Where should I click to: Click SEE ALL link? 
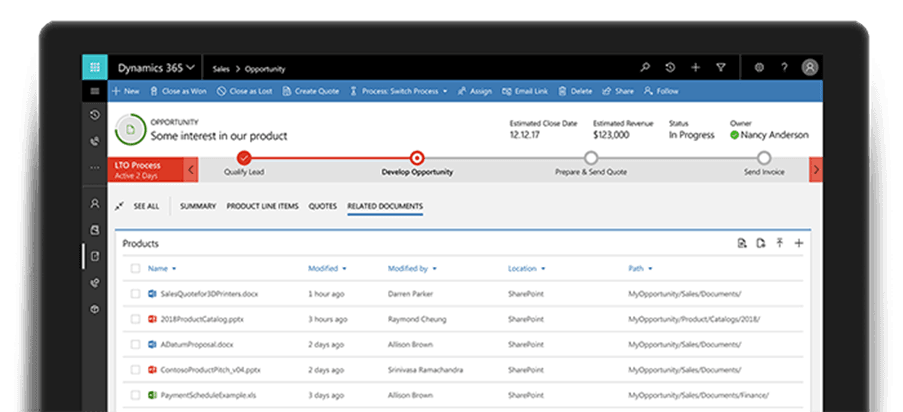(x=146, y=206)
